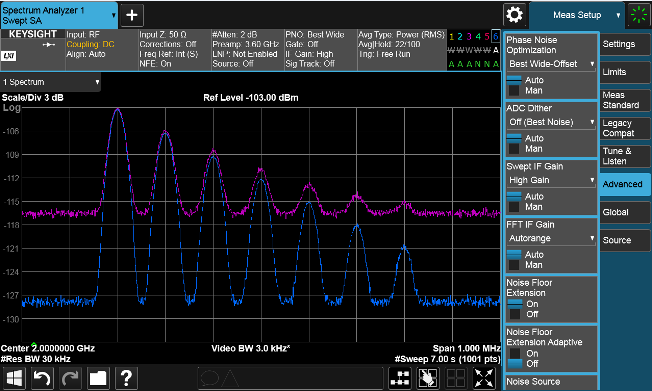Viewport: 652px width, 391px height.
Task: Click the green sweep status spinner icon
Action: tap(639, 15)
